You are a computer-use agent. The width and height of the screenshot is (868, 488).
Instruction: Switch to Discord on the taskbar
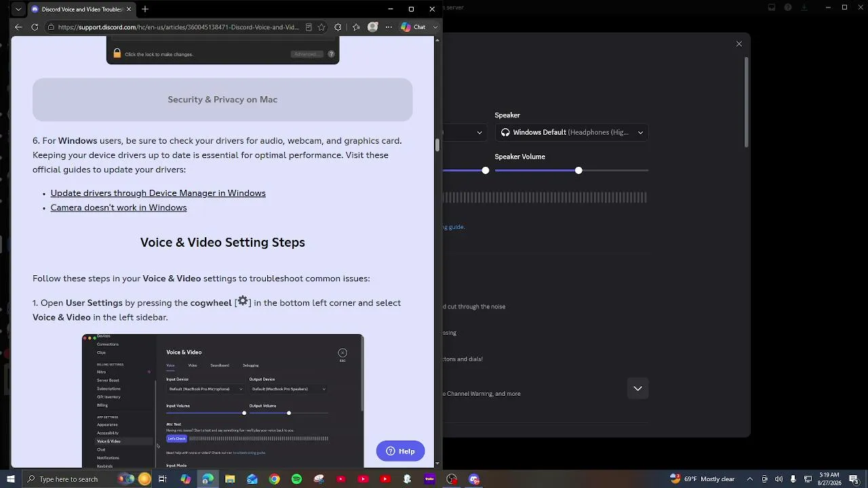click(x=474, y=479)
